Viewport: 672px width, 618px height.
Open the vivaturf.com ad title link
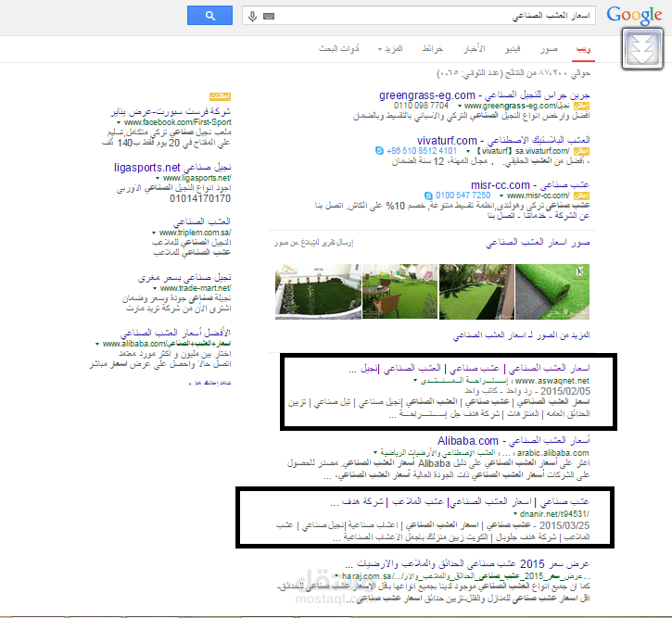pos(503,140)
